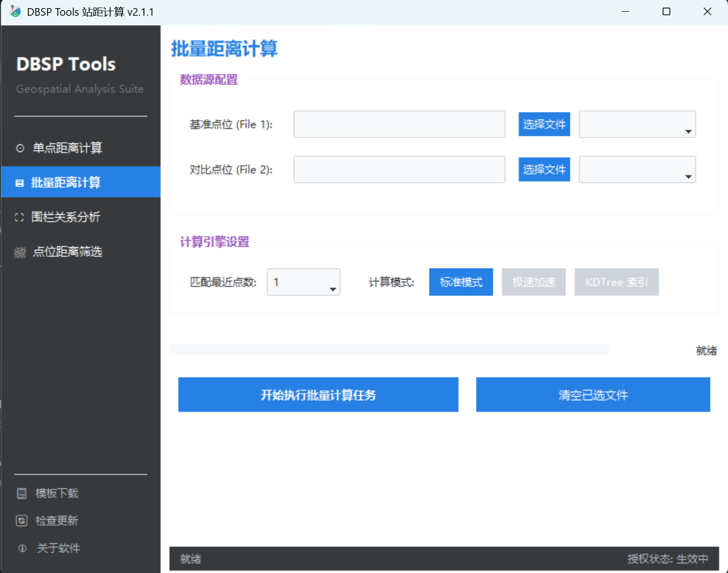This screenshot has height=573, width=728.
Task: Click 清空已选文件 to clear selected files
Action: click(x=592, y=395)
